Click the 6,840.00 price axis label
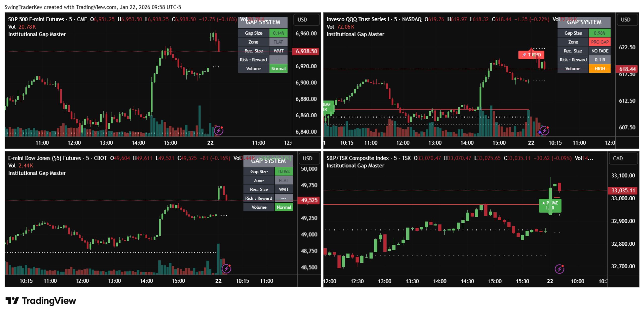This screenshot has height=314, width=644. tap(306, 132)
